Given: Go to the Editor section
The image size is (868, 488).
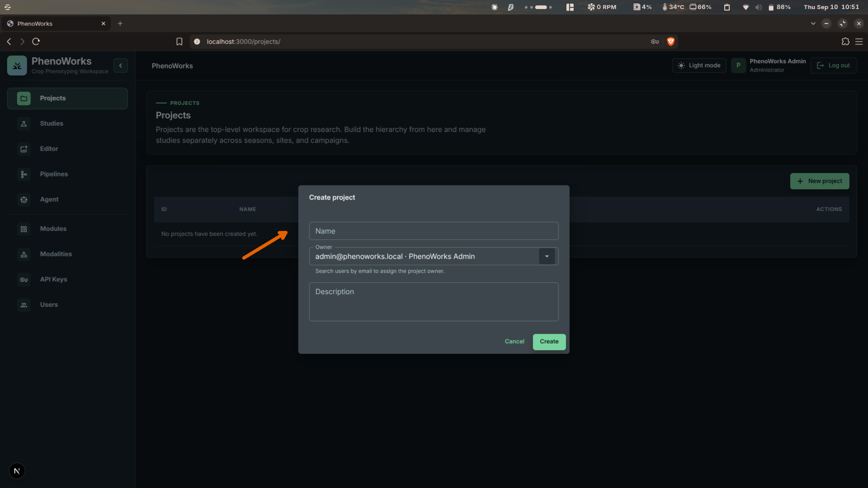Looking at the screenshot, I should [x=67, y=149].
